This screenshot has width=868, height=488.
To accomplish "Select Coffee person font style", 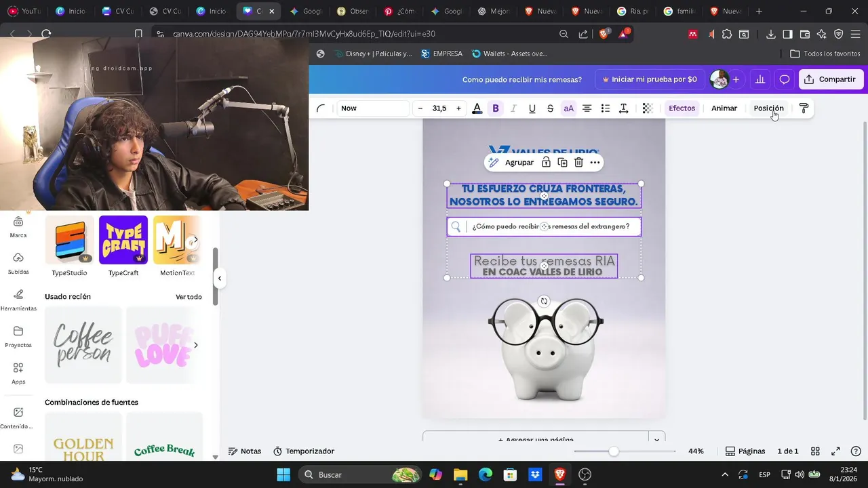I will [83, 345].
